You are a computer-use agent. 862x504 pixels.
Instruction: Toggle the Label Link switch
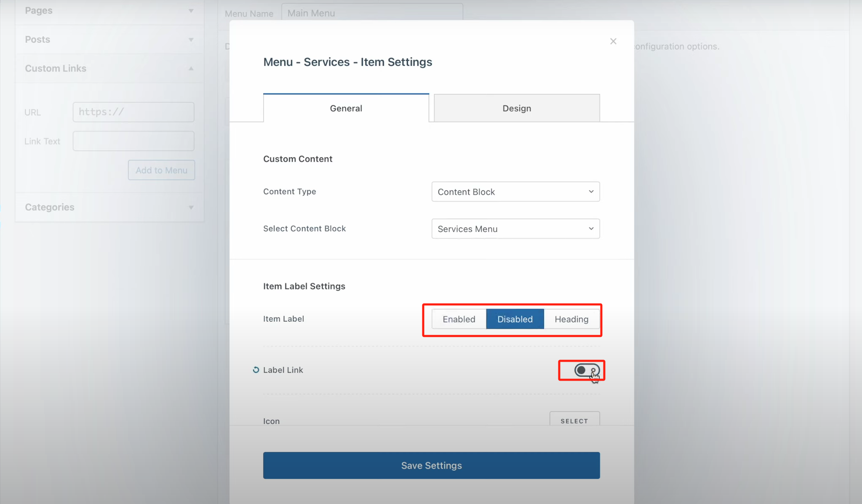[586, 370]
